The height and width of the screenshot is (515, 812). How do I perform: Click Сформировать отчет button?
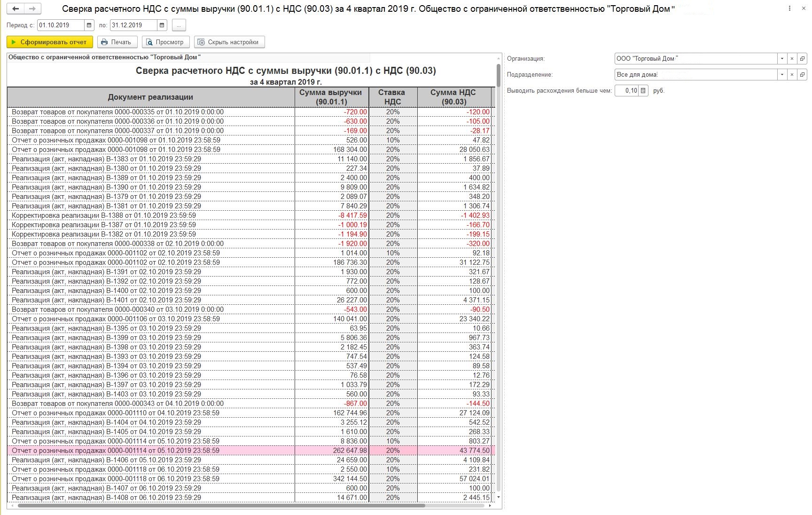50,42
